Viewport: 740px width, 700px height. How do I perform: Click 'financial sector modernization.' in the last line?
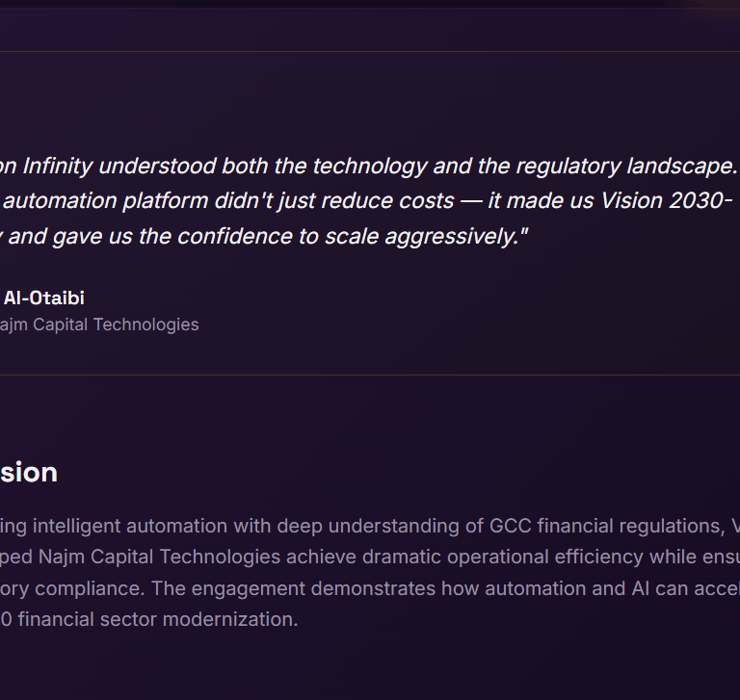click(173, 619)
